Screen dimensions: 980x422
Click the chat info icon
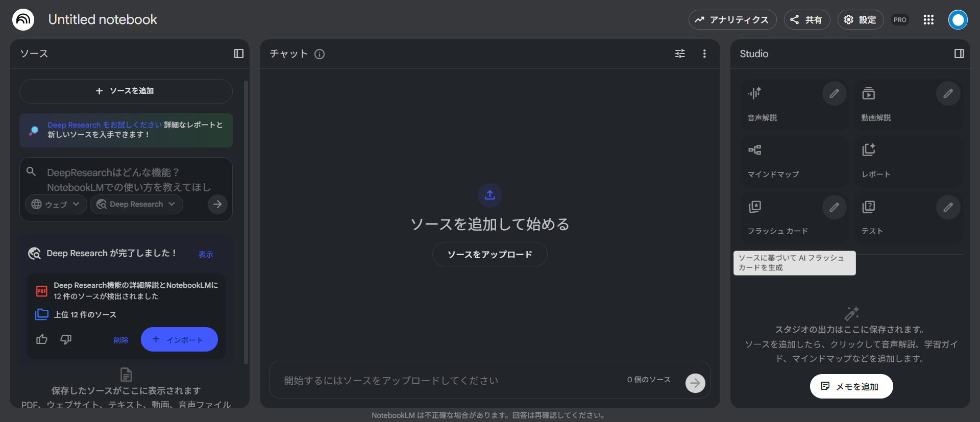320,54
